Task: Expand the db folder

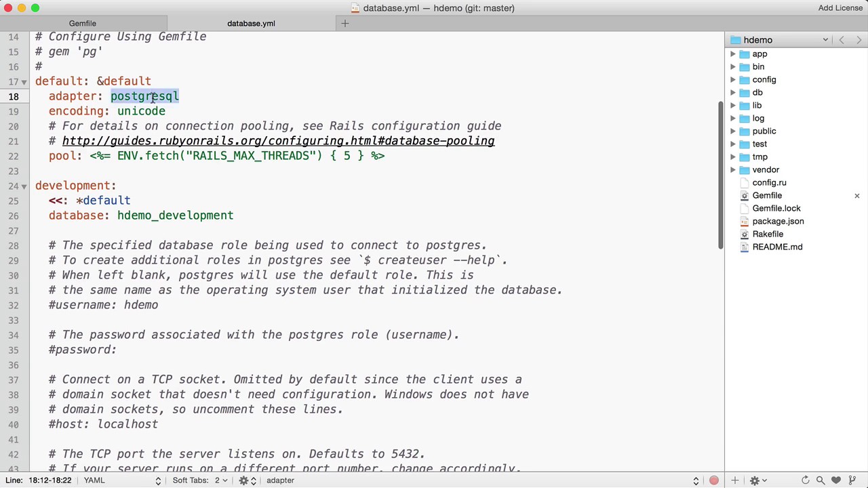Action: point(732,93)
